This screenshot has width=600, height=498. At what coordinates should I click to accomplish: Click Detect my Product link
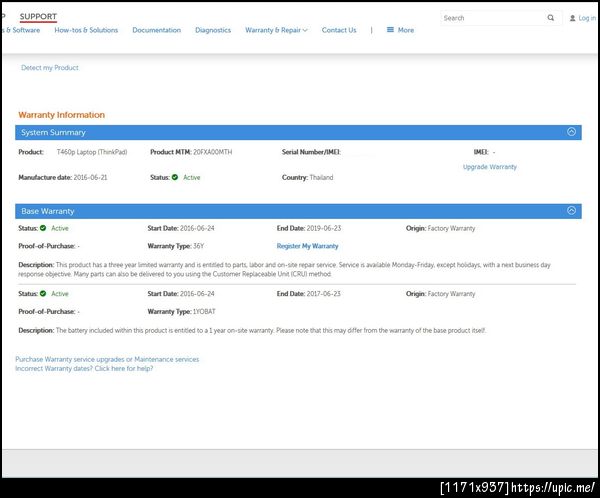50,68
